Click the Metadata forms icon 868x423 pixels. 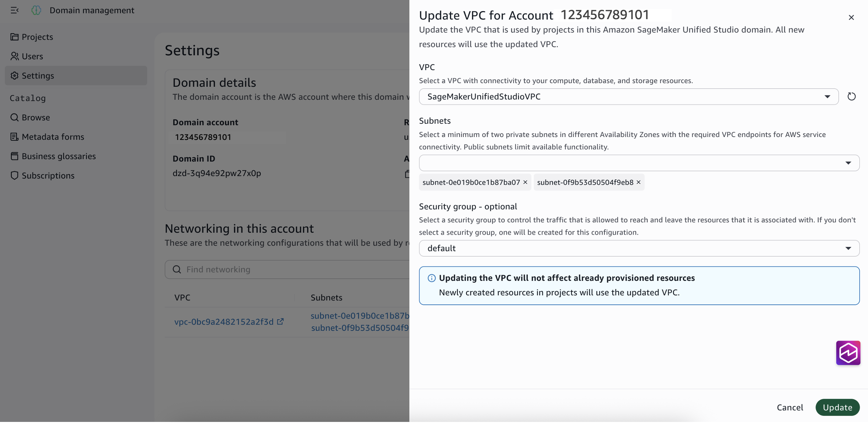[x=14, y=137]
